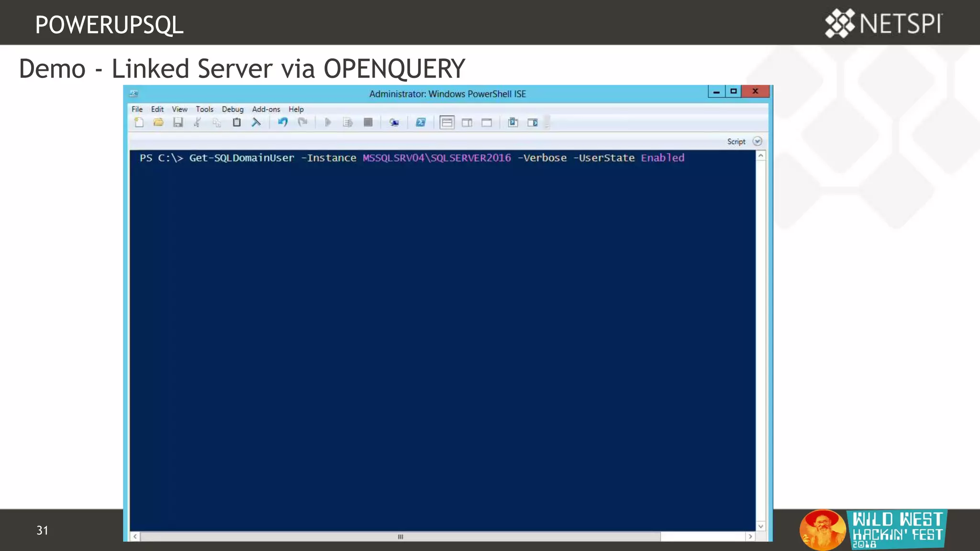Show script pane on the right icon
Image resolution: width=980 pixels, height=551 pixels.
point(467,122)
